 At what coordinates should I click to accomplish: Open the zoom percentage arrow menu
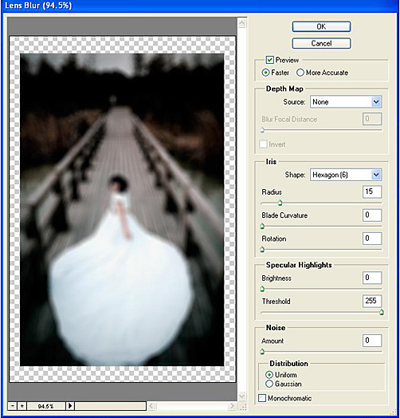(70, 406)
